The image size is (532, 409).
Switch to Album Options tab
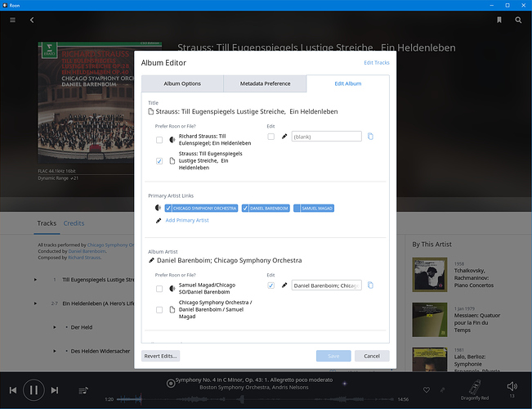182,83
